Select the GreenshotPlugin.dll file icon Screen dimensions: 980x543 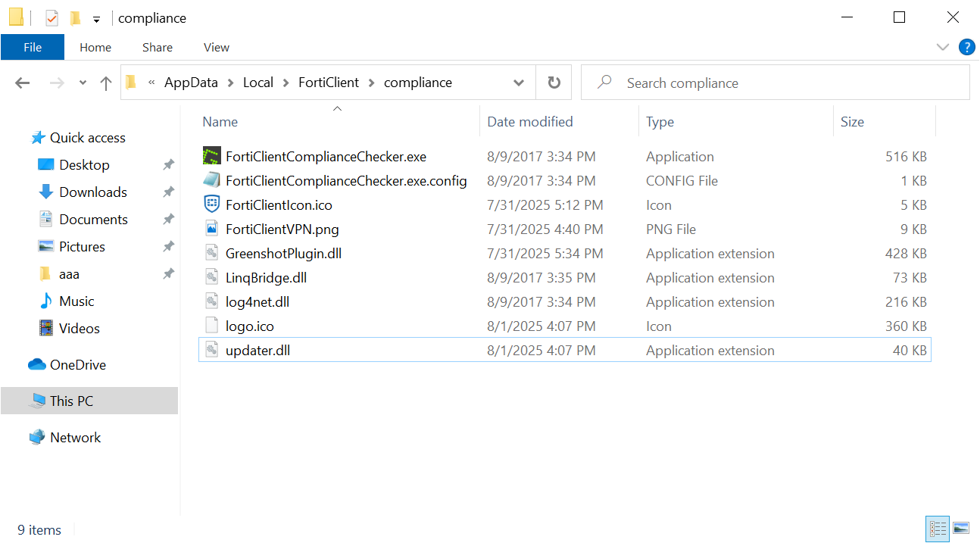click(212, 254)
